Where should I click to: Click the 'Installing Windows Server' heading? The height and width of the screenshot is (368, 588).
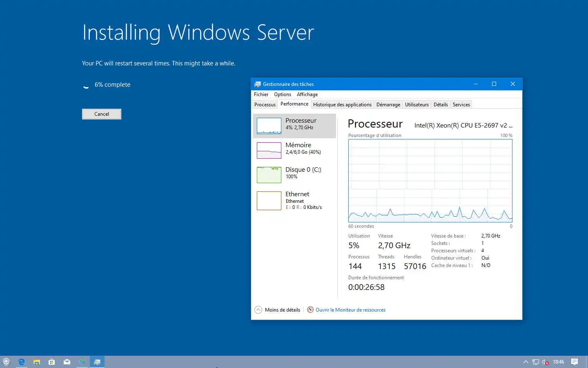coord(198,33)
